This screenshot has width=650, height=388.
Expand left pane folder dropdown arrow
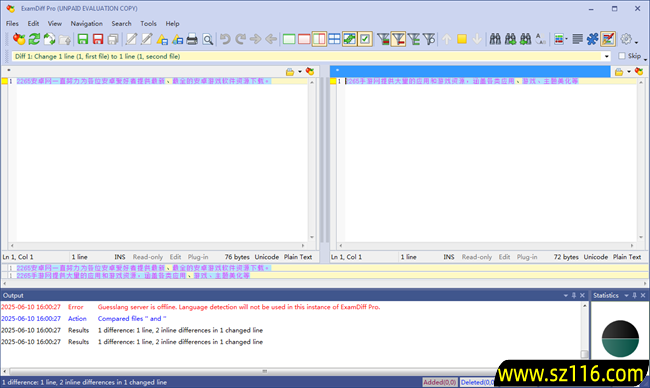coord(300,72)
